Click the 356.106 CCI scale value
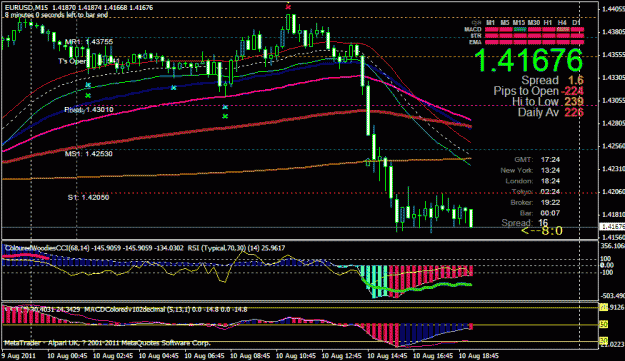This screenshot has width=625, height=361. click(613, 246)
